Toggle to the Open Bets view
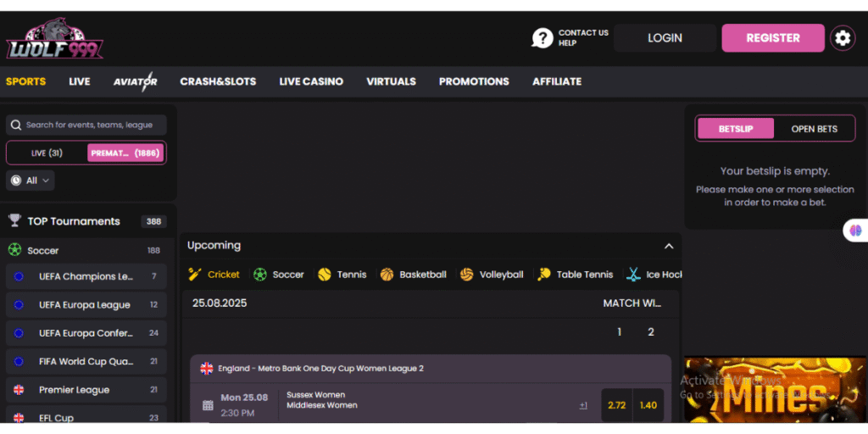Screen dimensions: 868x434 [x=814, y=129]
